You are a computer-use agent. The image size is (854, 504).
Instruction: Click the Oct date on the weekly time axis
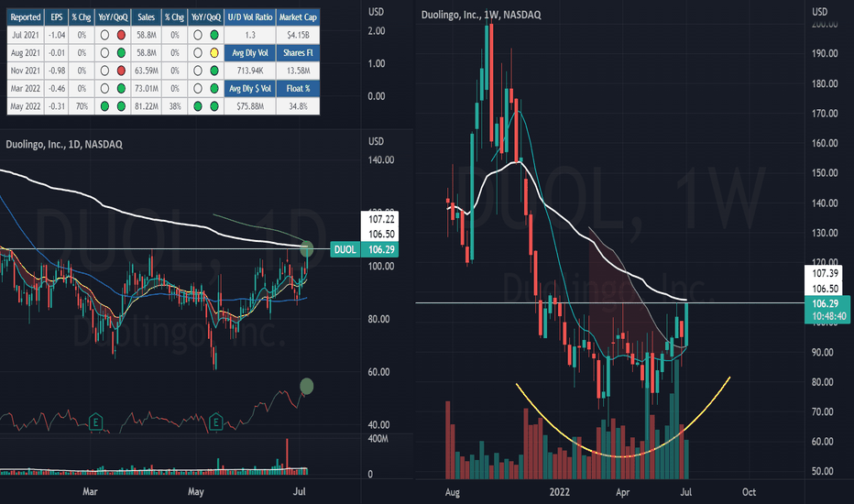(749, 492)
